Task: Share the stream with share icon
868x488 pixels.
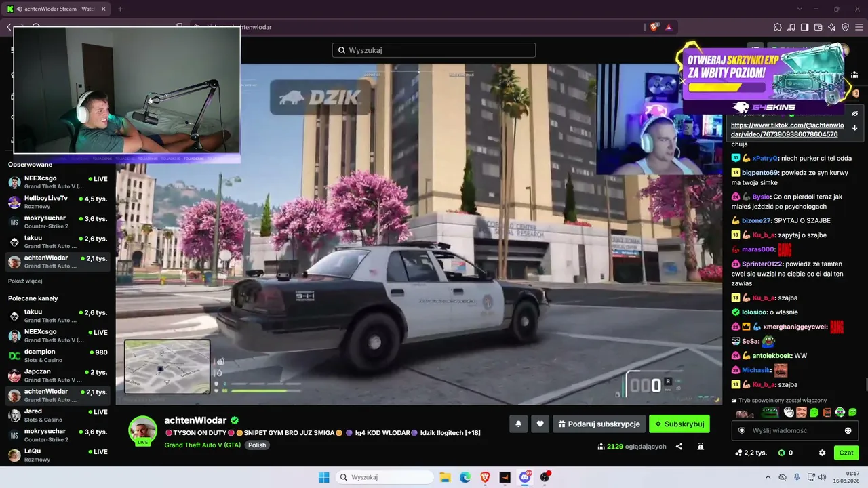Action: coord(679,447)
